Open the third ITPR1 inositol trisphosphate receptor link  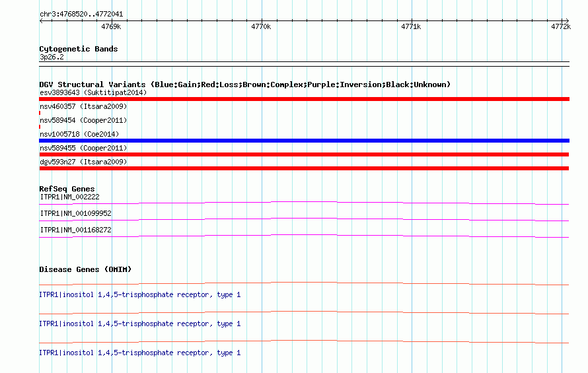click(x=140, y=353)
